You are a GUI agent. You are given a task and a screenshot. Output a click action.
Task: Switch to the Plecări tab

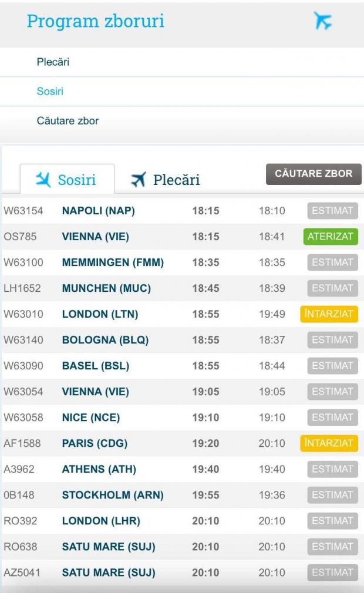coord(166,179)
